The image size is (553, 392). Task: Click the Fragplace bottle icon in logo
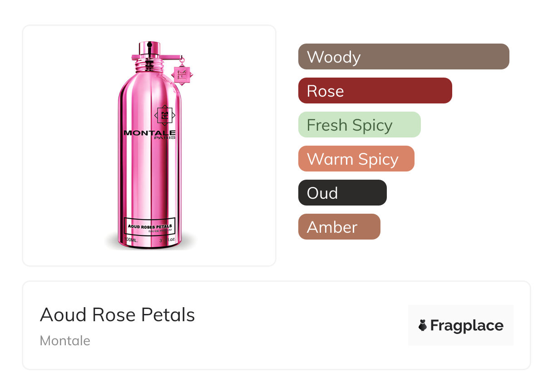pyautogui.click(x=423, y=325)
